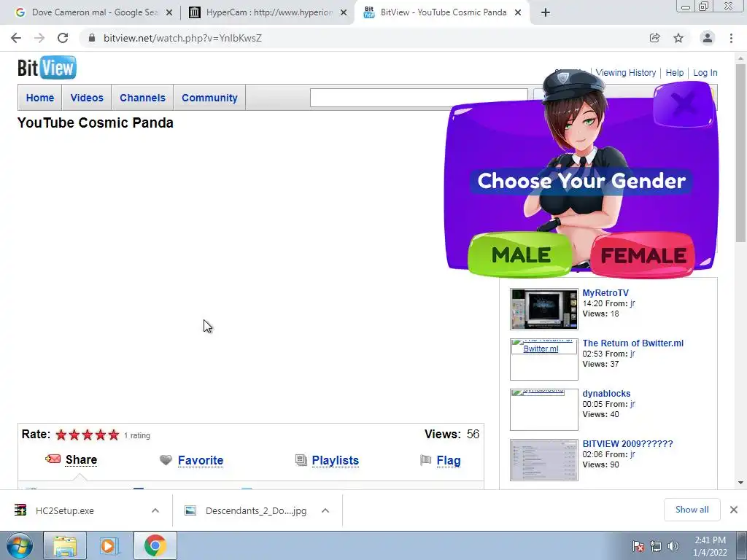This screenshot has width=747, height=560.
Task: Open Chrome's three-dot menu
Action: tap(731, 38)
